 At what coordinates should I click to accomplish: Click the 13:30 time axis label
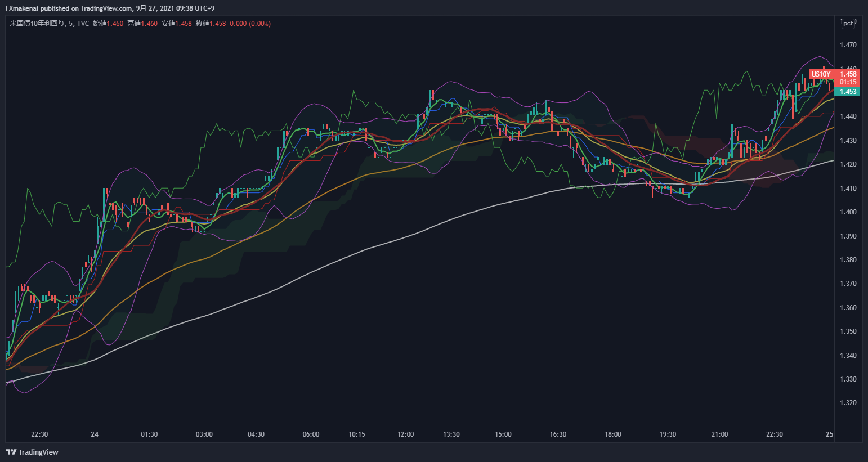pyautogui.click(x=451, y=434)
